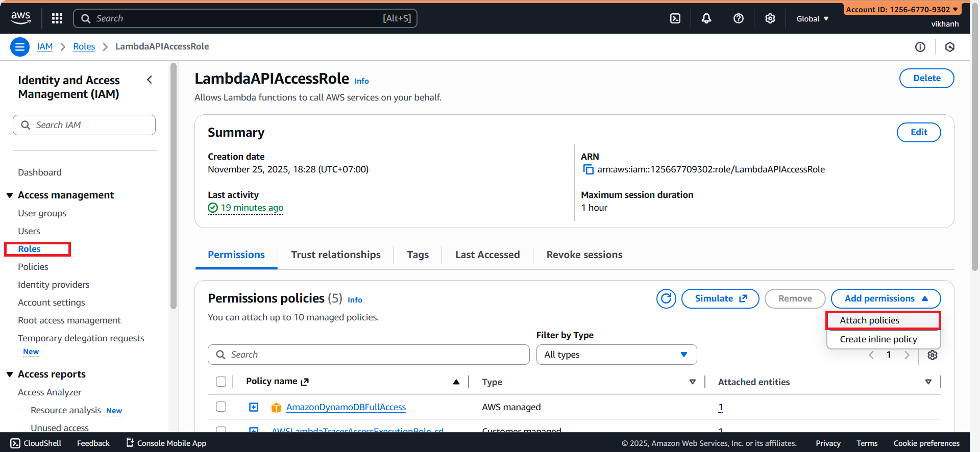The height and width of the screenshot is (452, 980).
Task: Switch to the Trust relationships tab
Action: tap(335, 255)
